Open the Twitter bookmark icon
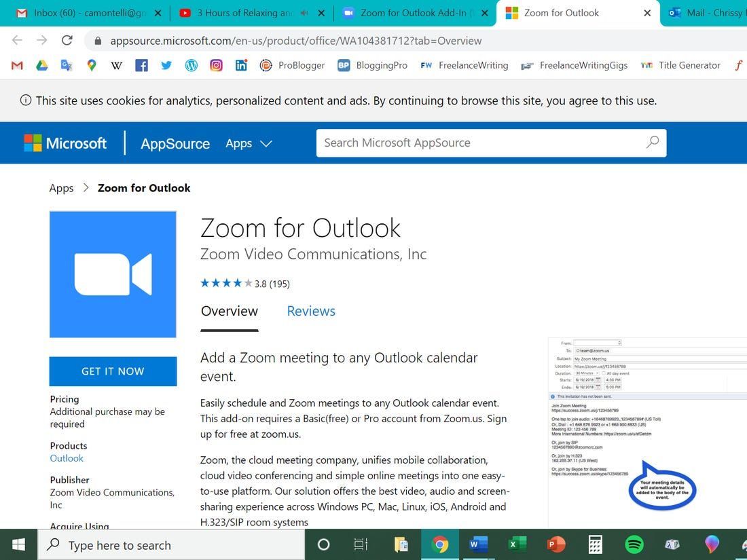 click(166, 65)
